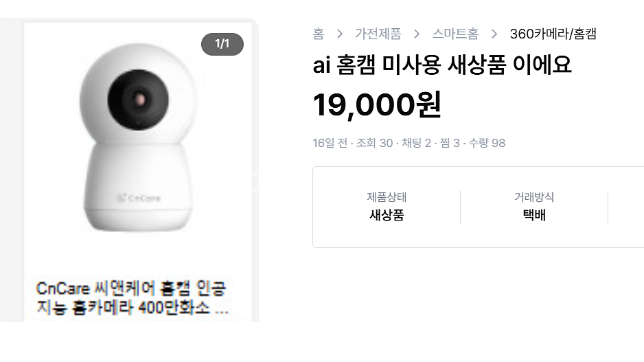Select the 360카메라/홈캠 breadcrumb
Screen dimensions: 644x362
click(553, 34)
